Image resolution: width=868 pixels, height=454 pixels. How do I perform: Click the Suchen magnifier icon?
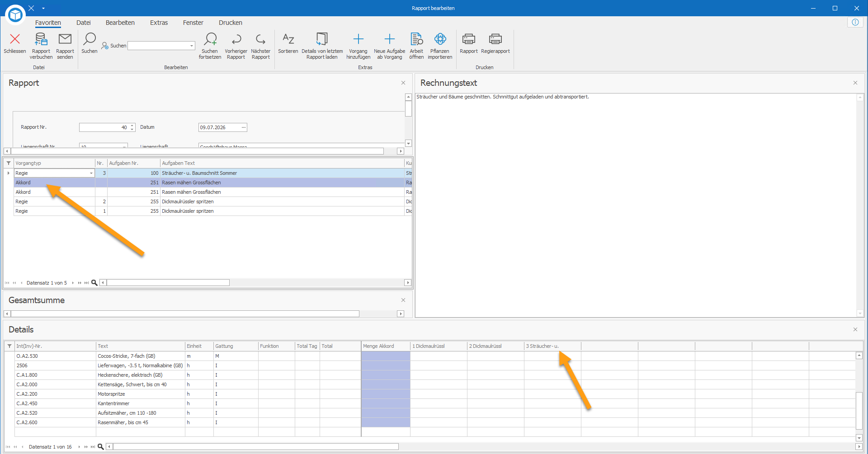click(90, 39)
